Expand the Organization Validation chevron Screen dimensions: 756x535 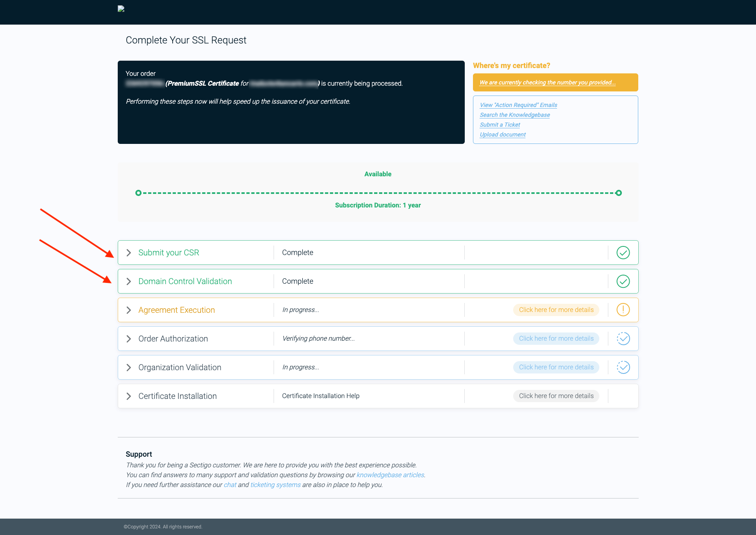pos(129,367)
